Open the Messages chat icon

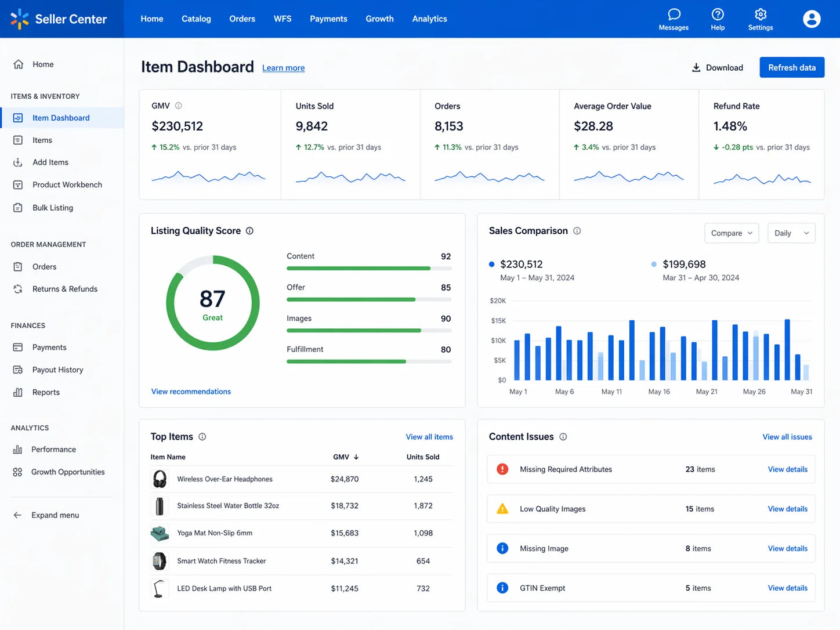pyautogui.click(x=674, y=14)
